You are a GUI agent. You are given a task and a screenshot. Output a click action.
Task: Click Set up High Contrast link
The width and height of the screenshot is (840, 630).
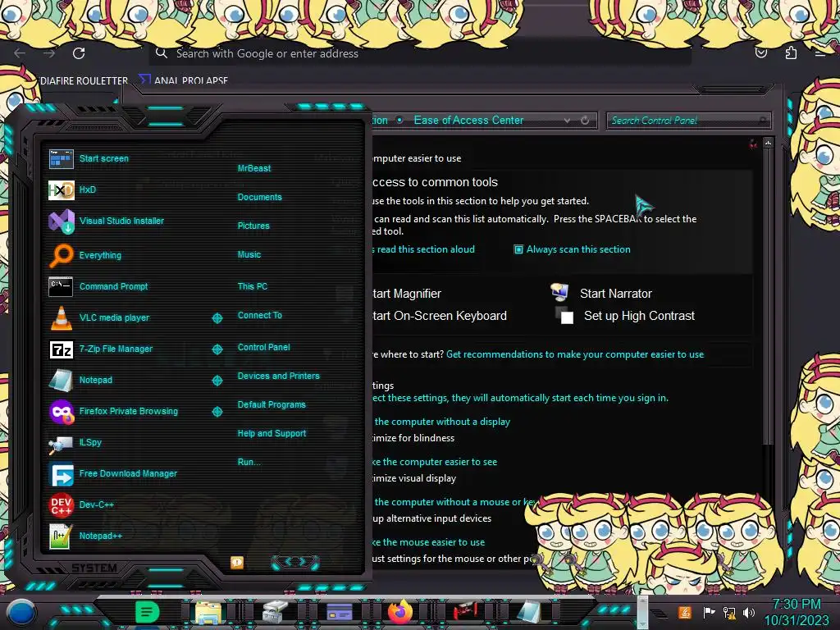click(x=639, y=316)
